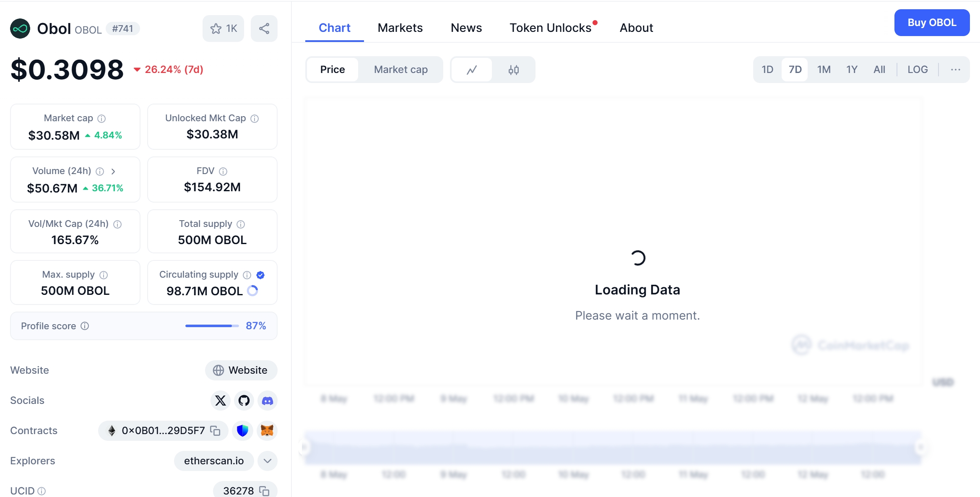Viewport: 980px width, 497px height.
Task: Copy the contract address via copy icon
Action: tap(215, 431)
